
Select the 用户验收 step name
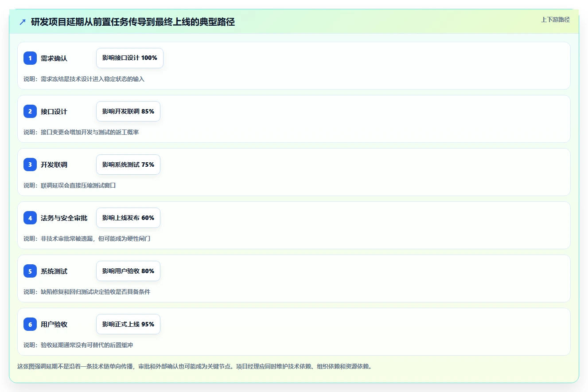pos(54,324)
